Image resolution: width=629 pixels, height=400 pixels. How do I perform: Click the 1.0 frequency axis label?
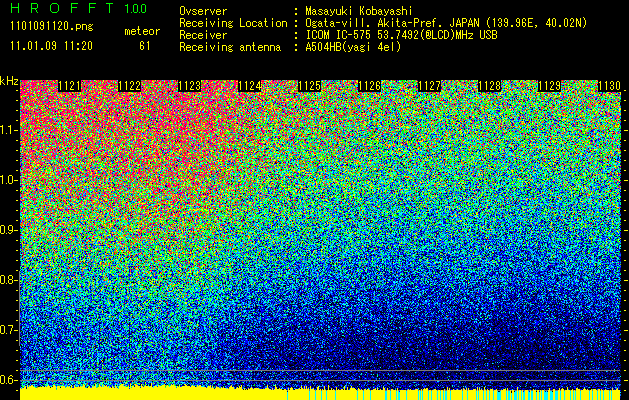point(8,180)
